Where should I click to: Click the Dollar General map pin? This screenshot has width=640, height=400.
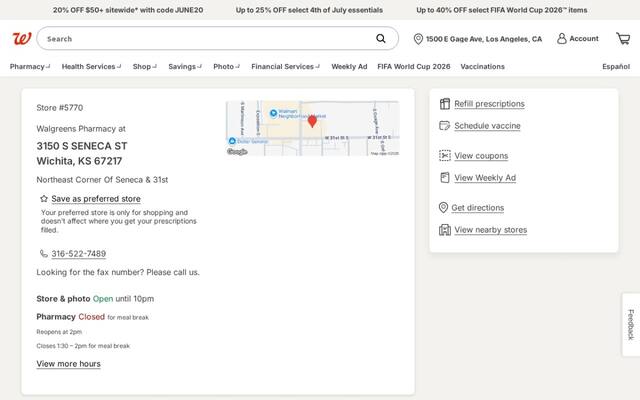(232, 141)
